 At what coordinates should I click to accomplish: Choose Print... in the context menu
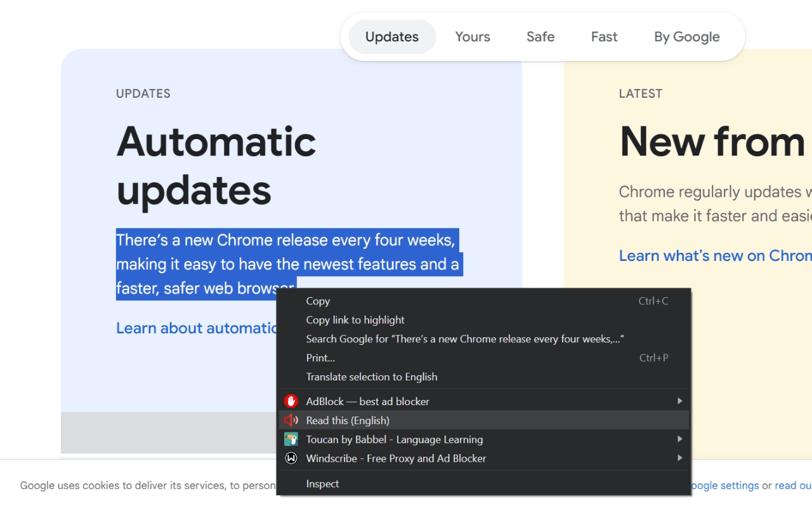tap(483, 358)
